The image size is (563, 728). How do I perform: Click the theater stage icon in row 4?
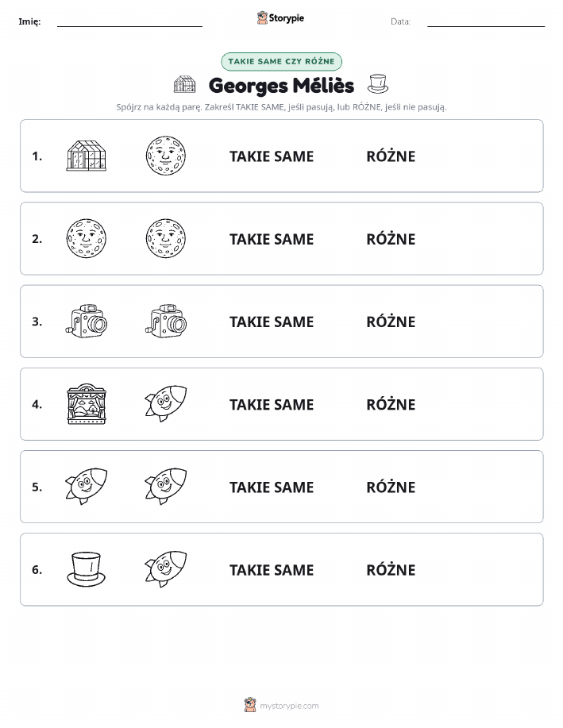pos(87,404)
